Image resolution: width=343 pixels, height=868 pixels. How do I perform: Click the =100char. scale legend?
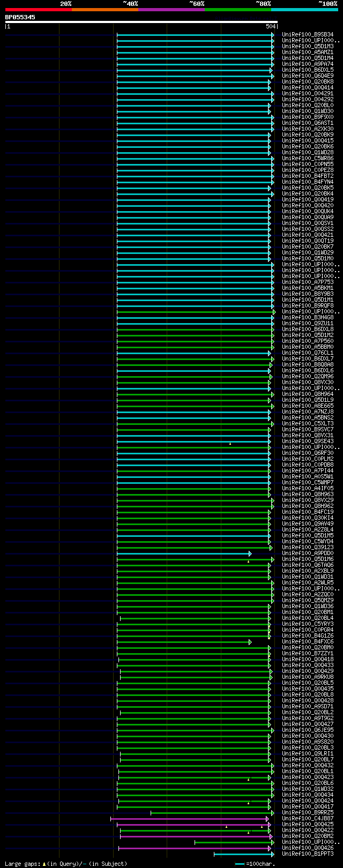[255, 864]
